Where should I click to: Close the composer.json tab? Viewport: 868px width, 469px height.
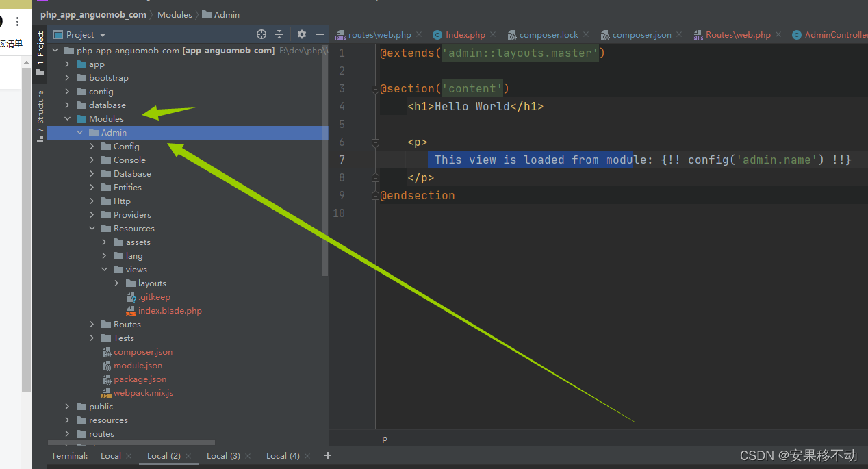678,35
